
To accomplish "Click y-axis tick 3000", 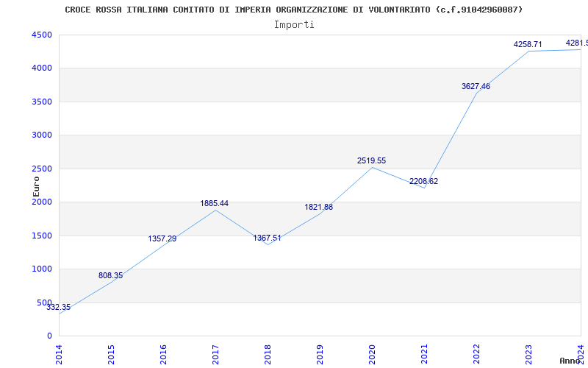I will (x=42, y=135).
